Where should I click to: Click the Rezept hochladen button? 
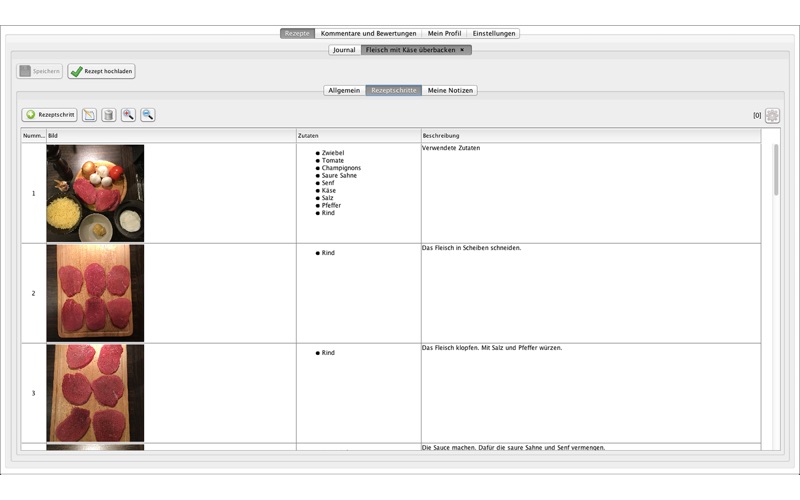click(x=102, y=71)
